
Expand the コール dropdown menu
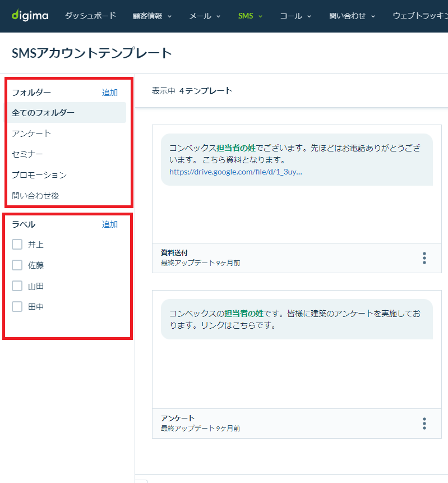[x=295, y=16]
